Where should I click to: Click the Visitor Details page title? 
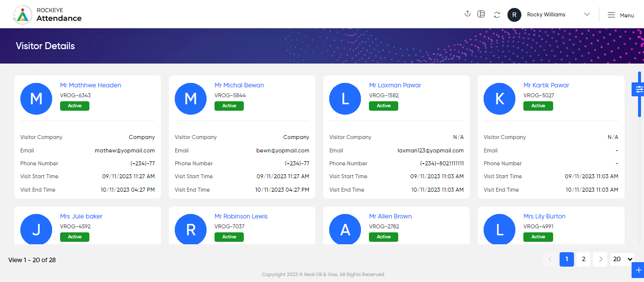click(x=45, y=46)
